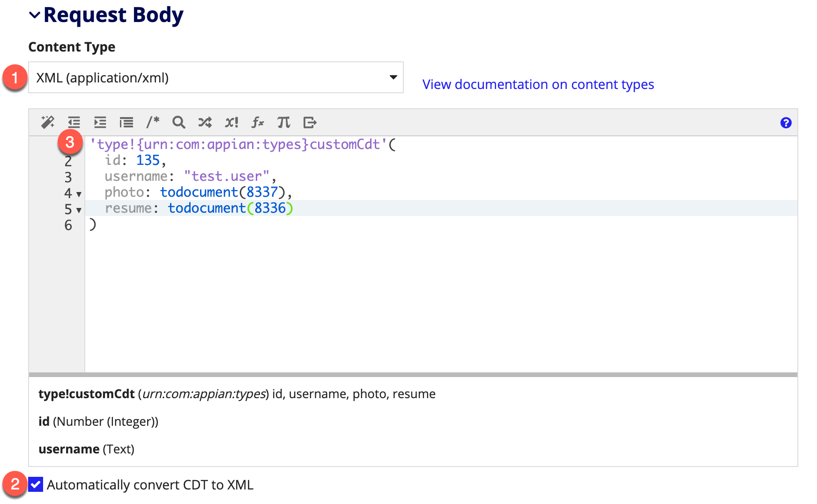Uncheck Automatically convert CDT to XML
Viewport: 817px width, 504px height.
click(x=36, y=484)
